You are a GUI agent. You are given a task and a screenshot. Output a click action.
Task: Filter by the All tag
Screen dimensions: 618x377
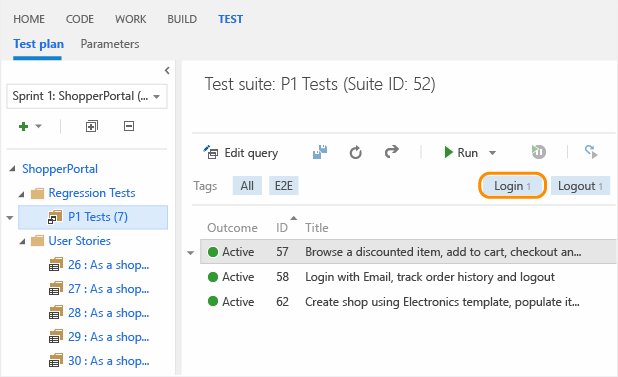click(x=247, y=186)
